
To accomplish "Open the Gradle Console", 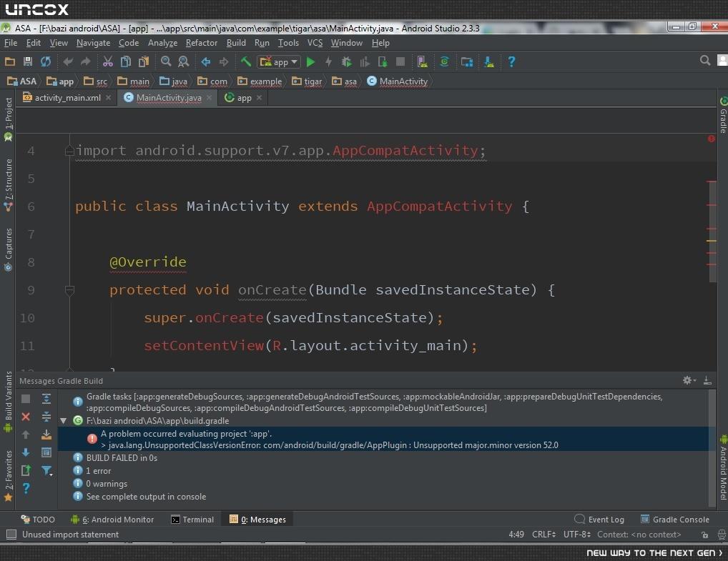I will 674,520.
